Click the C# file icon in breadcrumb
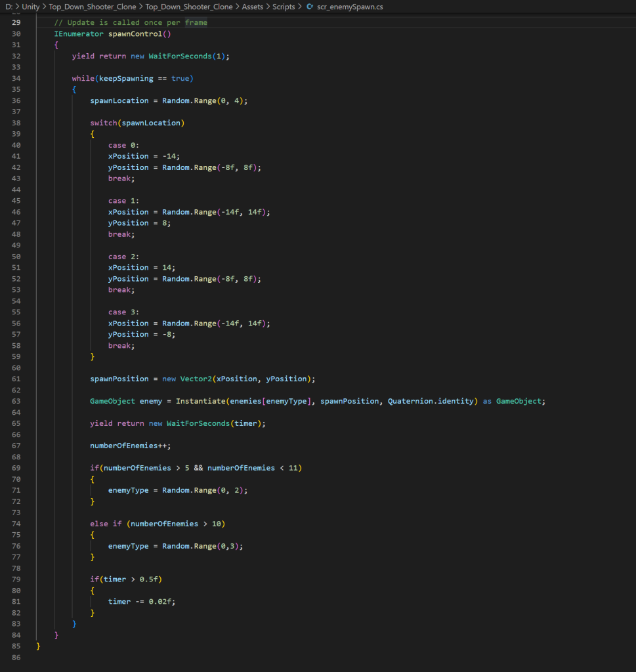The width and height of the screenshot is (636, 672). point(310,7)
